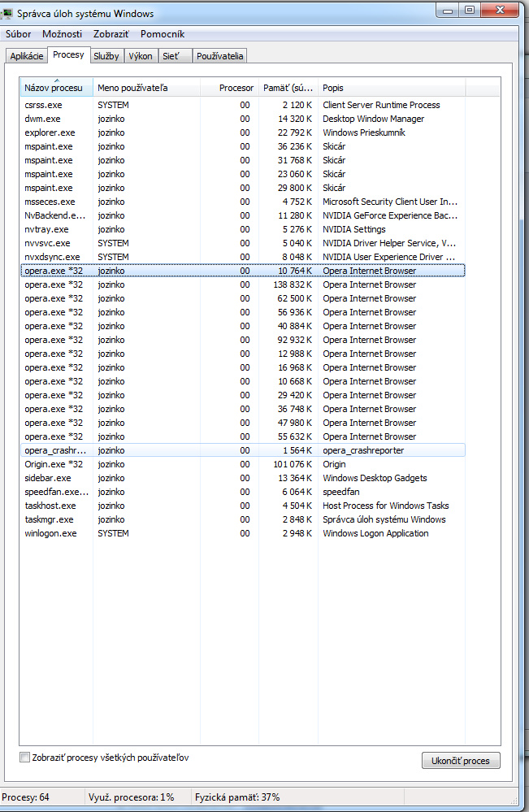Select the csrss.exe process row
This screenshot has width=529, height=812.
(x=243, y=105)
